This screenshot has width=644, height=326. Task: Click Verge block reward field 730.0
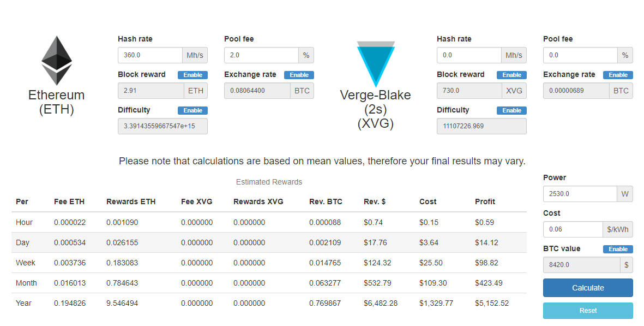470,91
